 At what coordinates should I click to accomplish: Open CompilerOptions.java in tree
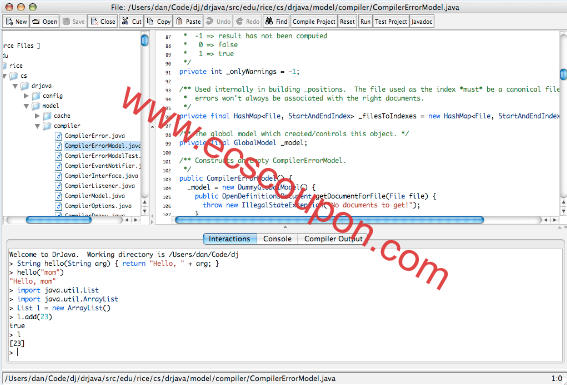[98, 206]
